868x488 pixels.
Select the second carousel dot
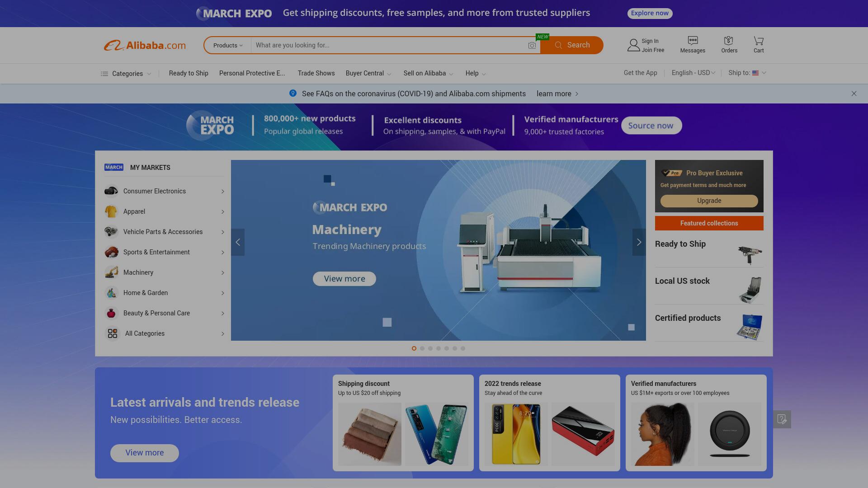[x=422, y=348]
